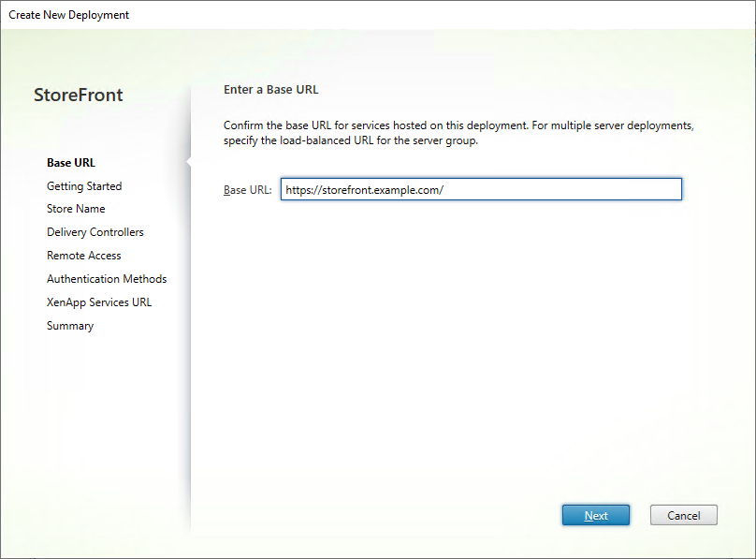Focus the storefront.example.com address box

point(480,189)
